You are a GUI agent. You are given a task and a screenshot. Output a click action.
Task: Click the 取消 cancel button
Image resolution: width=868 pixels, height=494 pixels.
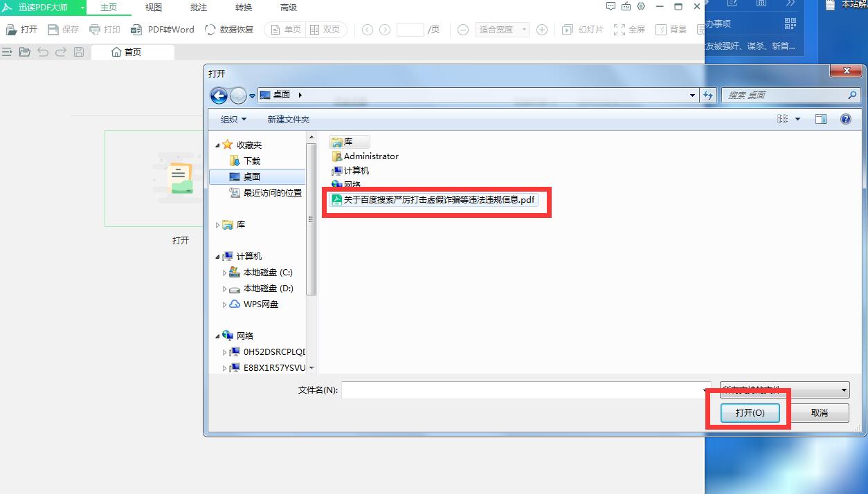pos(820,412)
